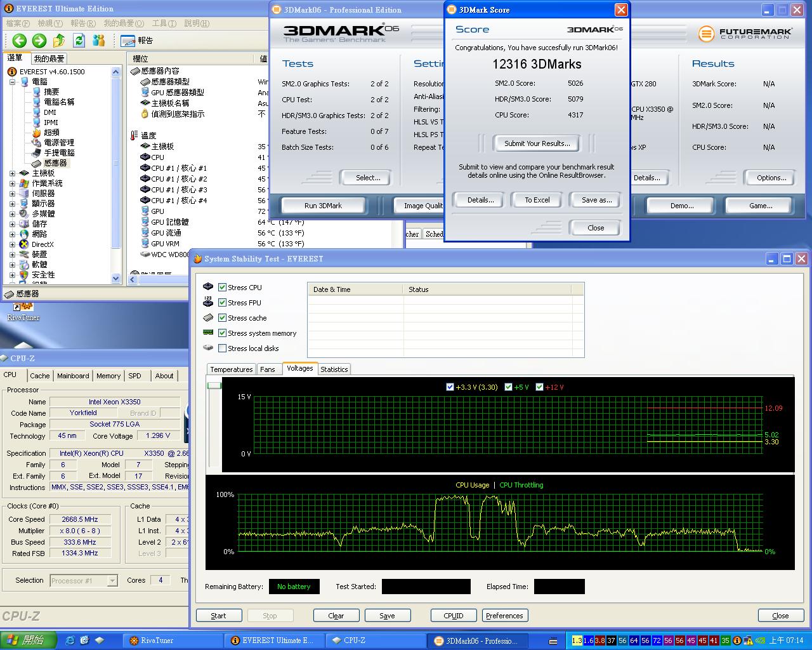Select the 多媒體 speaker icon
This screenshot has height=650, width=812.
[24, 214]
